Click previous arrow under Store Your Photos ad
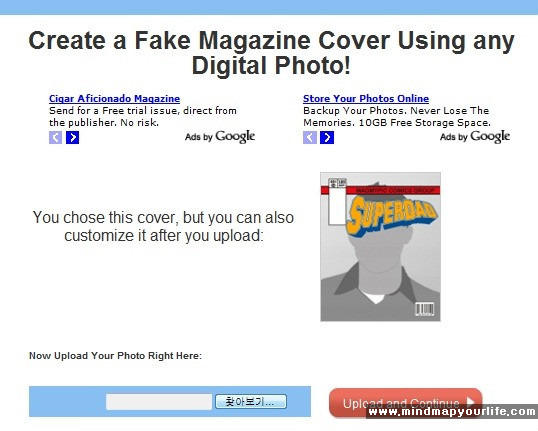This screenshot has height=431, width=538. (x=310, y=138)
